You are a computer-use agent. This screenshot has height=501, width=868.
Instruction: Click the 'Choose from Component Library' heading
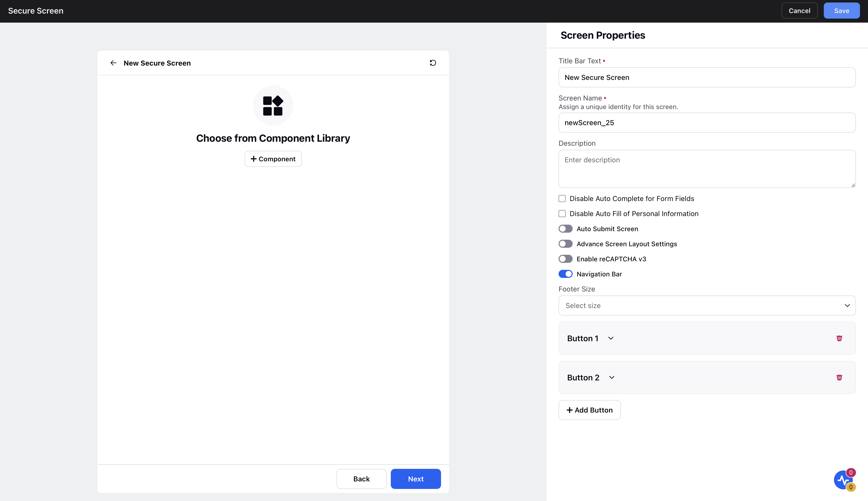273,138
